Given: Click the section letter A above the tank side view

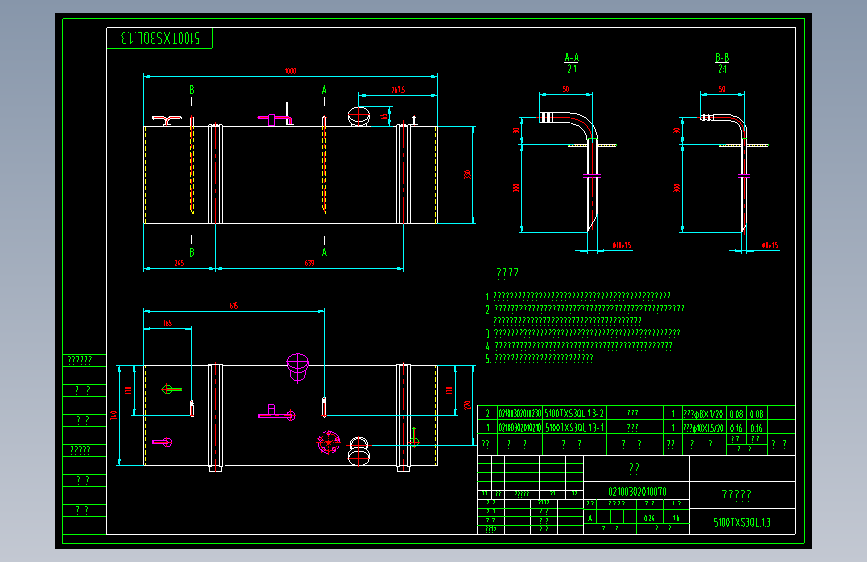Looking at the screenshot, I should click(325, 90).
